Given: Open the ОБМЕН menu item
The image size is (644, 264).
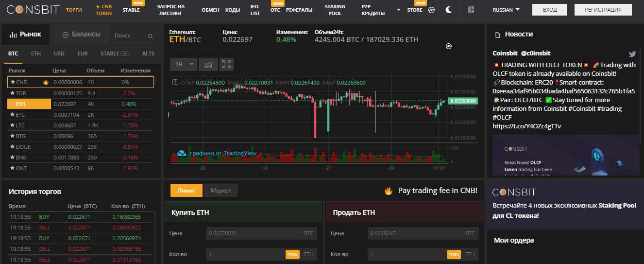Looking at the screenshot, I should 210,10.
